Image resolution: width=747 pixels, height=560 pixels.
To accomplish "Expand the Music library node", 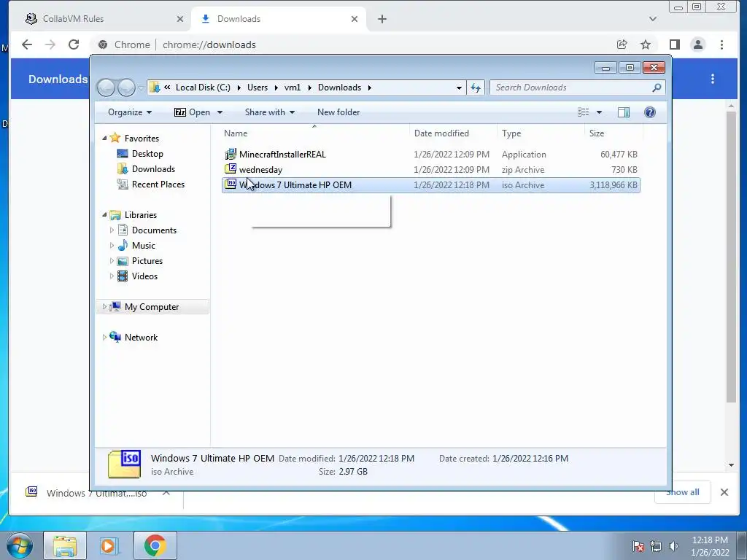I will (x=112, y=245).
